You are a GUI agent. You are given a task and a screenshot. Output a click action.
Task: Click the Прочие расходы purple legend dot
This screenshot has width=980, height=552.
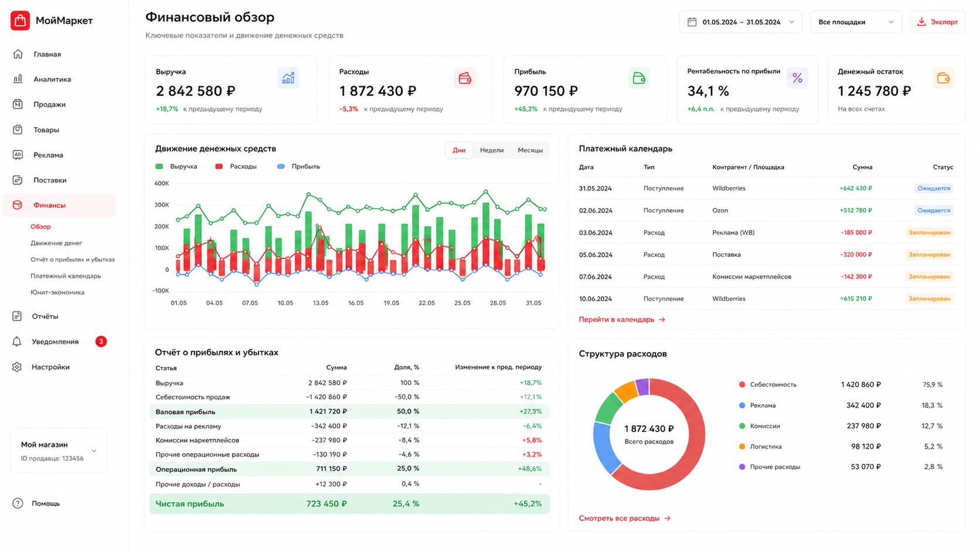(742, 467)
